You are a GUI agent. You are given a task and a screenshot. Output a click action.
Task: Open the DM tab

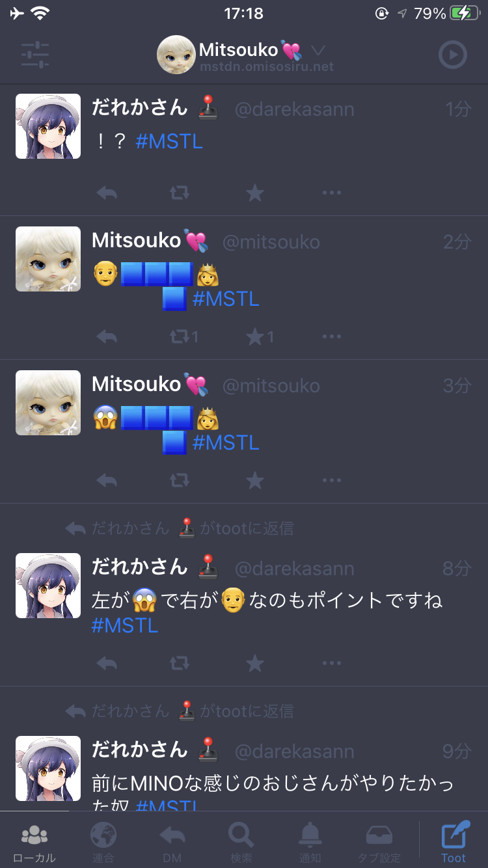[172, 843]
